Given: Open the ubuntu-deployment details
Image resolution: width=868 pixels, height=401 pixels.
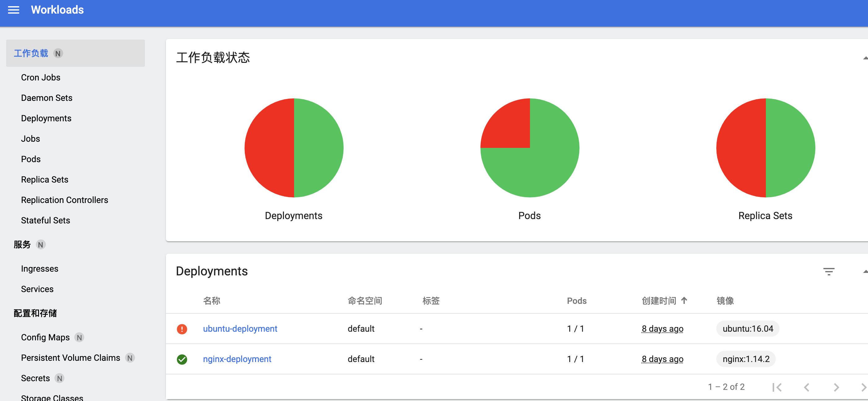Looking at the screenshot, I should [240, 329].
